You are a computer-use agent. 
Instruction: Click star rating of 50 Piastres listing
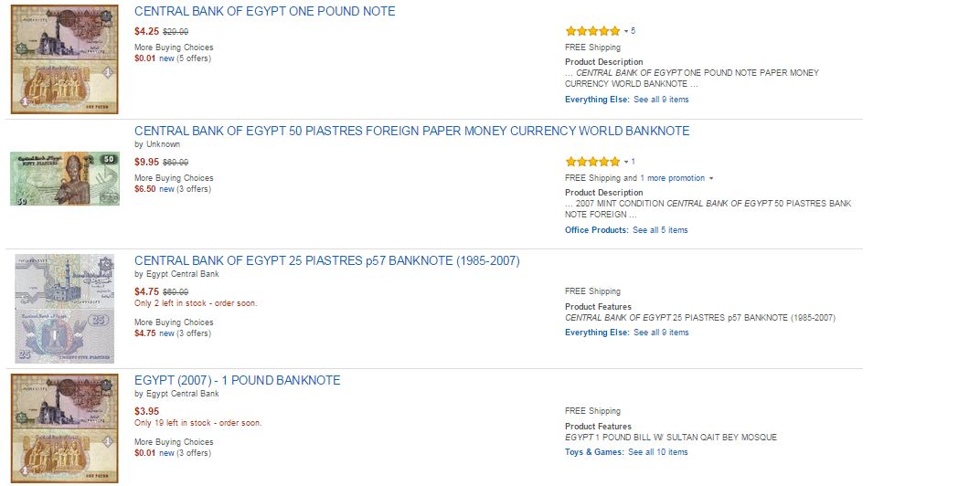click(592, 162)
